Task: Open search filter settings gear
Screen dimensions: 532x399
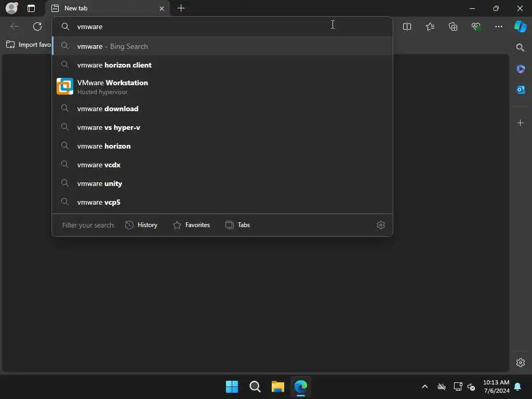Action: pyautogui.click(x=381, y=225)
